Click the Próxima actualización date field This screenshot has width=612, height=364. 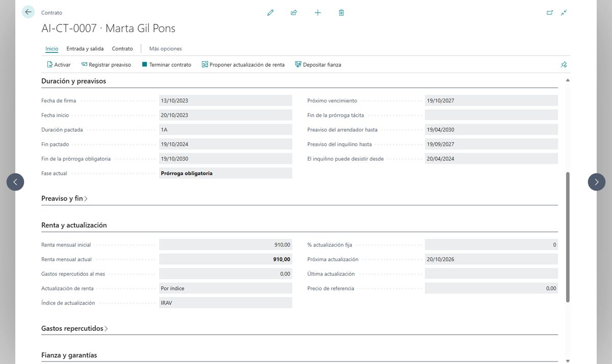[x=491, y=259]
